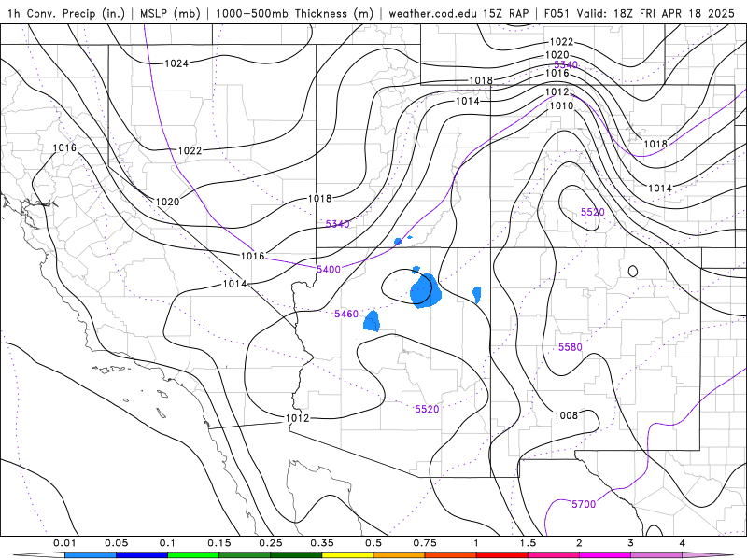747x560 pixels.
Task: Click the 1012 label on the Arizona low contour
Action: [297, 418]
